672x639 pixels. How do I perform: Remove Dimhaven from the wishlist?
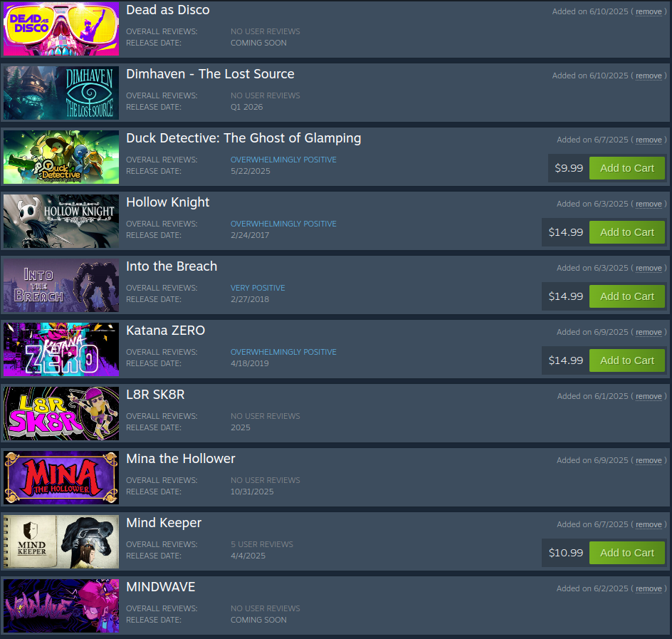[649, 76]
